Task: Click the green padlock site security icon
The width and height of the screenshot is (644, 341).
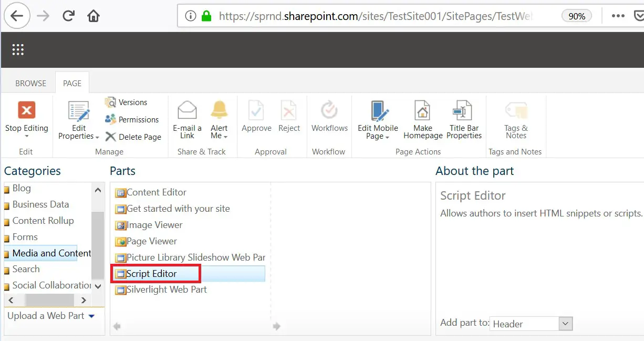Action: (206, 16)
